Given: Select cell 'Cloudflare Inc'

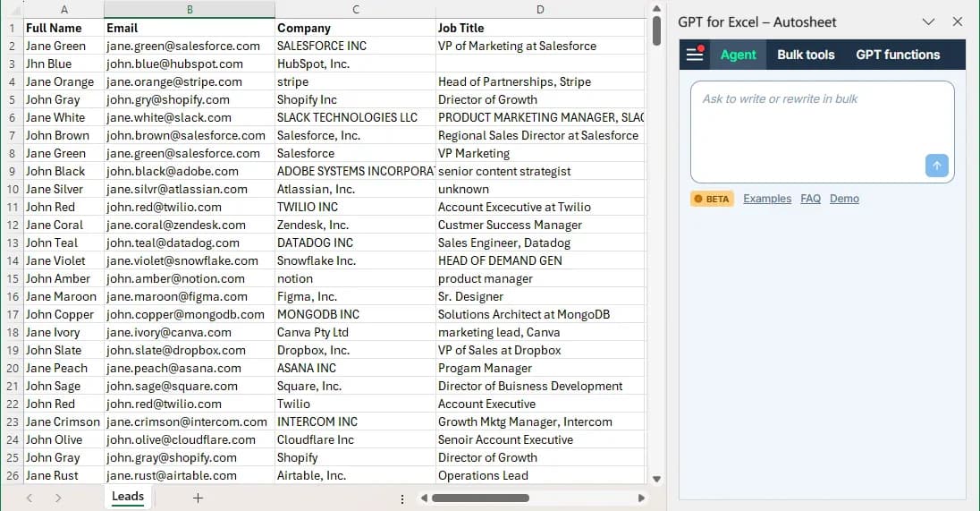Looking at the screenshot, I should pyautogui.click(x=355, y=439).
